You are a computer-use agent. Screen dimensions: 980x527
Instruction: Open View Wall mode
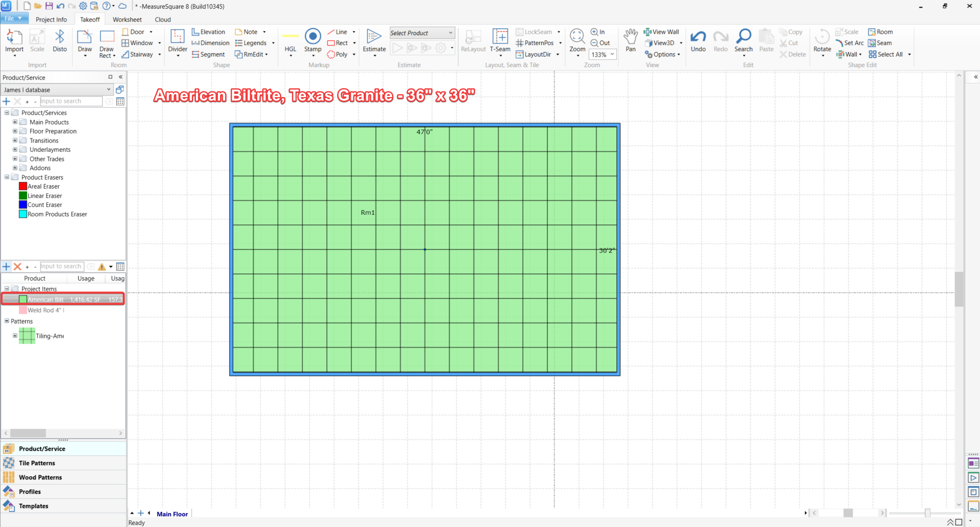click(662, 32)
